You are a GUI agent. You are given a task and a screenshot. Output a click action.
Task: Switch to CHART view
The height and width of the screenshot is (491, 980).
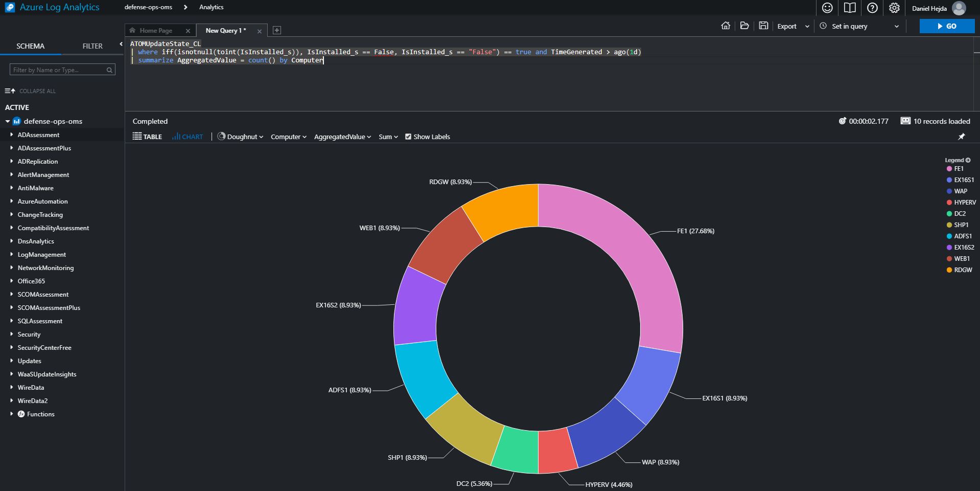tap(188, 137)
